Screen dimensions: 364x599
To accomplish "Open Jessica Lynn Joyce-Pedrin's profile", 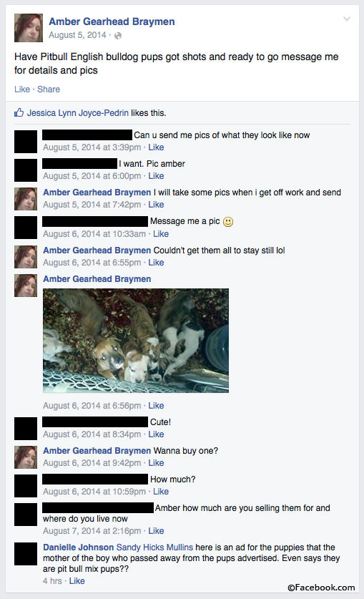I will pos(78,112).
